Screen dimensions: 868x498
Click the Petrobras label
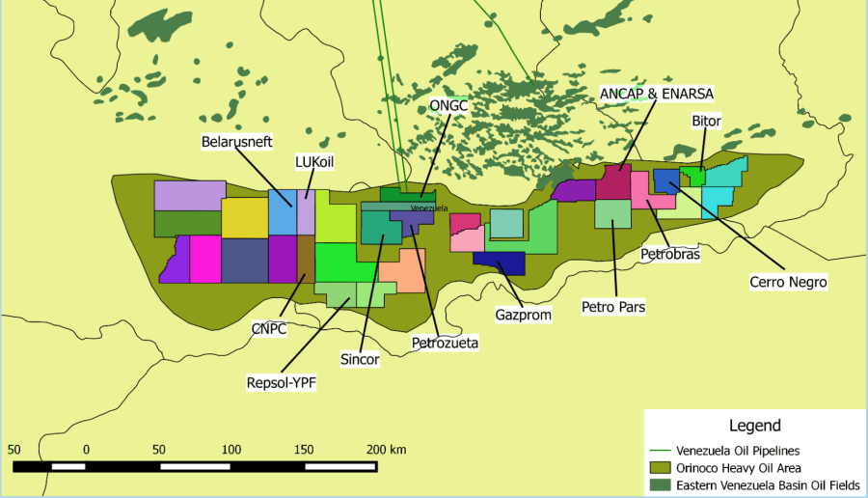tap(667, 254)
